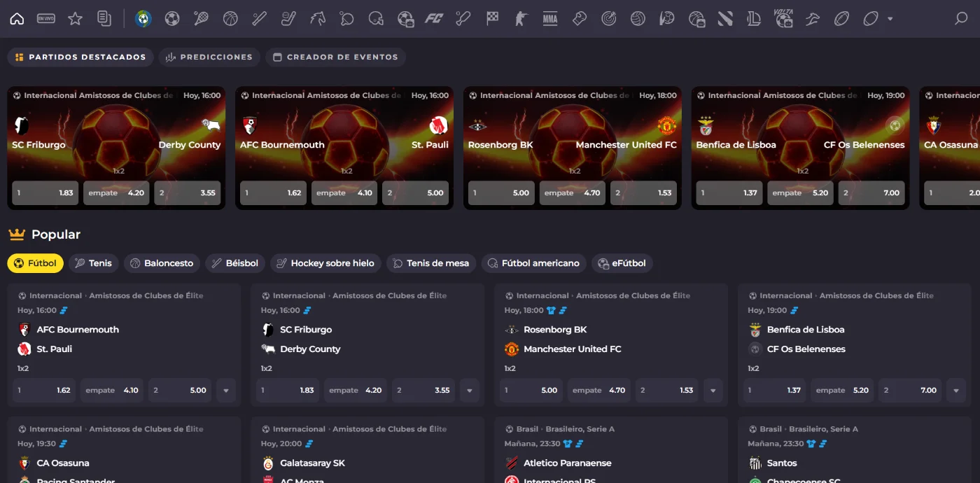Select the League of Legends icon
Viewport: 980px width, 483px height.
(x=754, y=19)
